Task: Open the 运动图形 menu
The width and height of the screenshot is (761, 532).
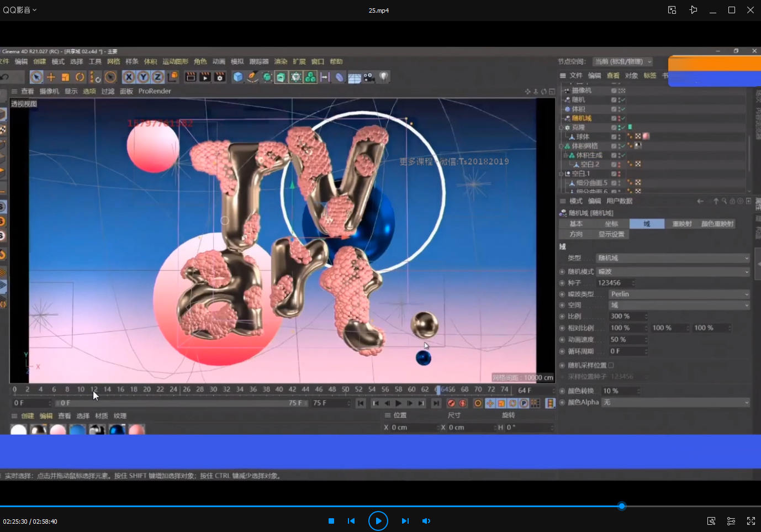Action: pos(175,62)
